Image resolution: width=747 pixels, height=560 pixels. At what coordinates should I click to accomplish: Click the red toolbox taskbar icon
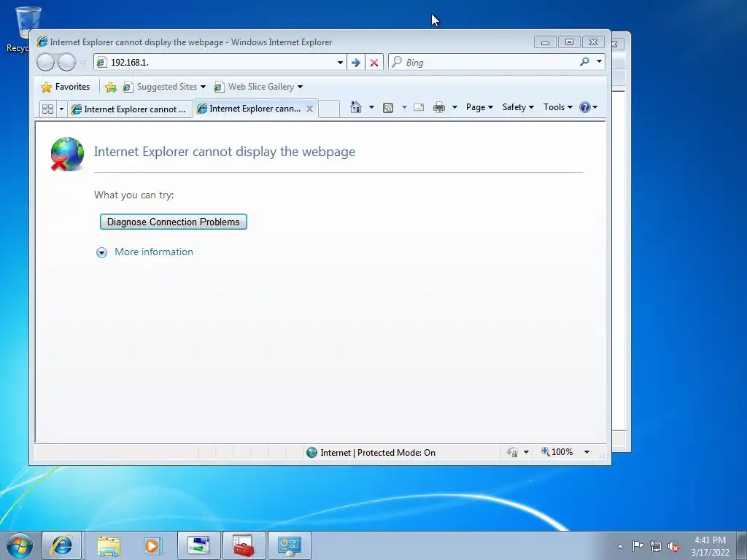pyautogui.click(x=244, y=545)
